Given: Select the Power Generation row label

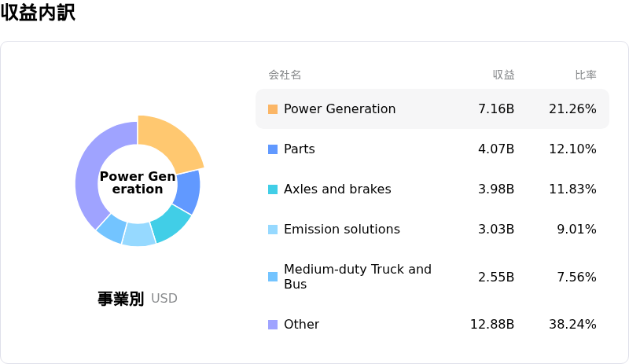Looking at the screenshot, I should pos(339,109).
